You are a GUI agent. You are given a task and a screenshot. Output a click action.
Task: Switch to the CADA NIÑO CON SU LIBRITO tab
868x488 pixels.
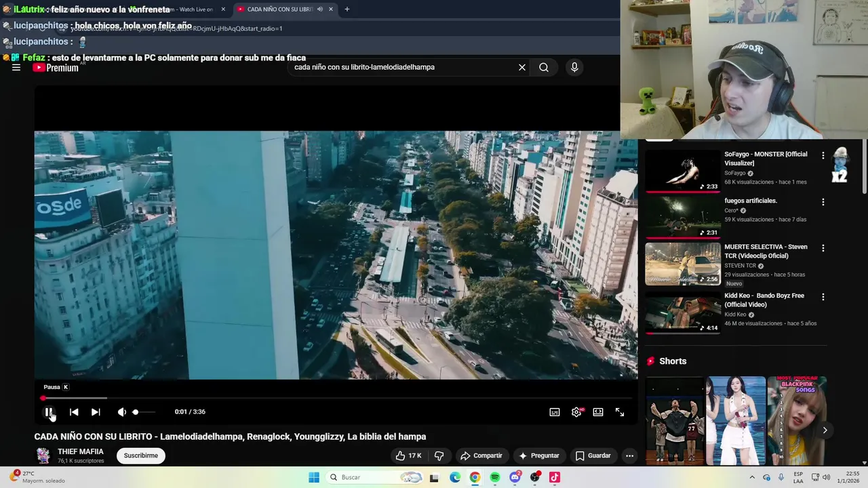click(278, 9)
